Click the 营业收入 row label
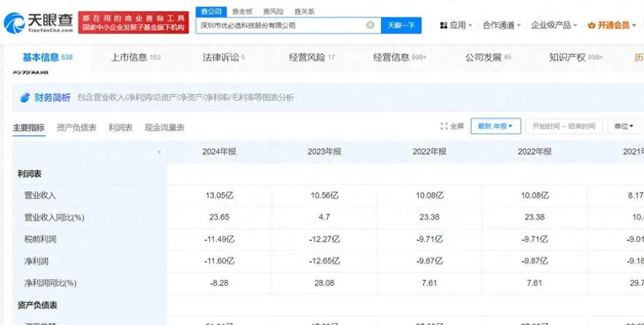 point(41,196)
